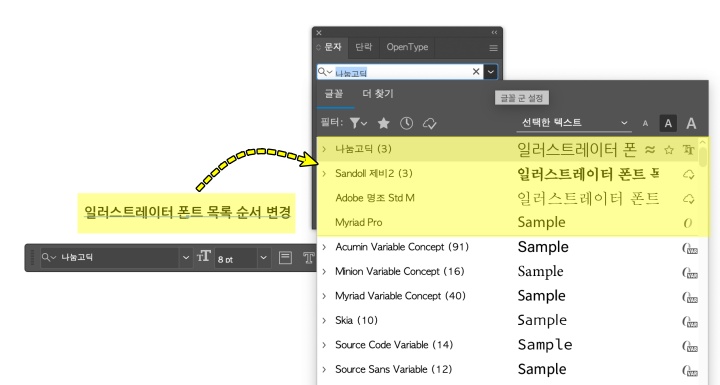Expand Minion Variable Concept (16) family
Screen dimensions: 720x385
tap(324, 272)
